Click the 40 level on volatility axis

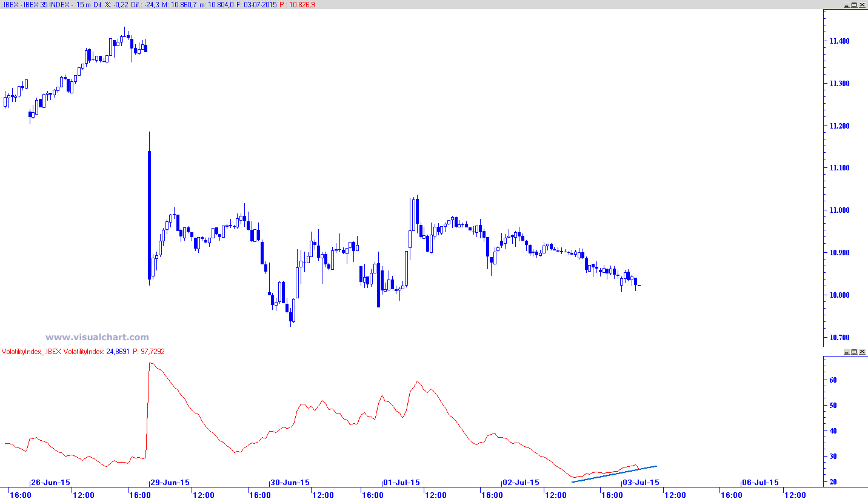pos(833,431)
